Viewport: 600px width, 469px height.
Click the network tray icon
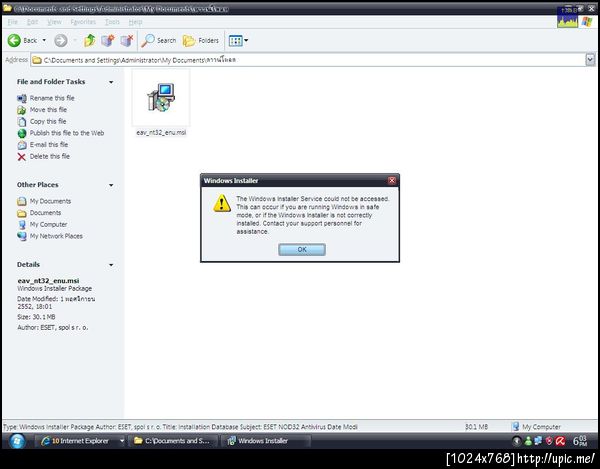click(538, 441)
